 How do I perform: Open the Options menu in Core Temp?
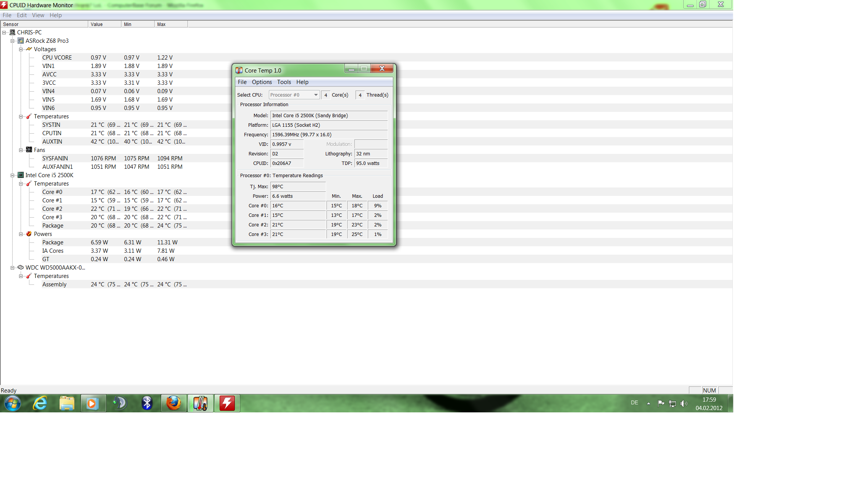pos(262,82)
